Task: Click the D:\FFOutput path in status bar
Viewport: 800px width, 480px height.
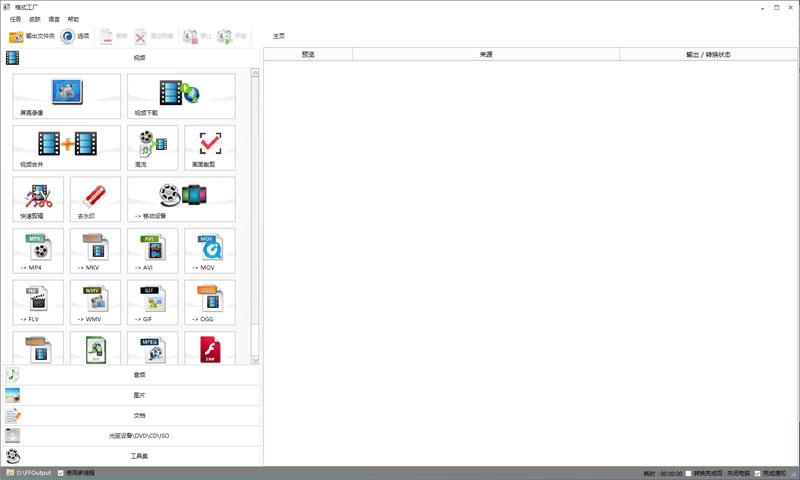Action: (34, 473)
